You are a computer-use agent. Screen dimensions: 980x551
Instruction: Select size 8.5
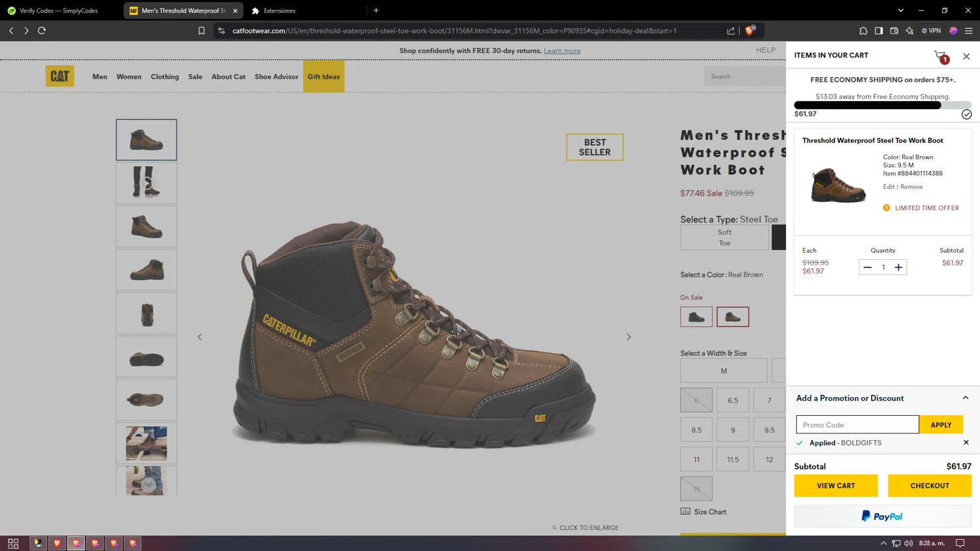[x=696, y=430]
